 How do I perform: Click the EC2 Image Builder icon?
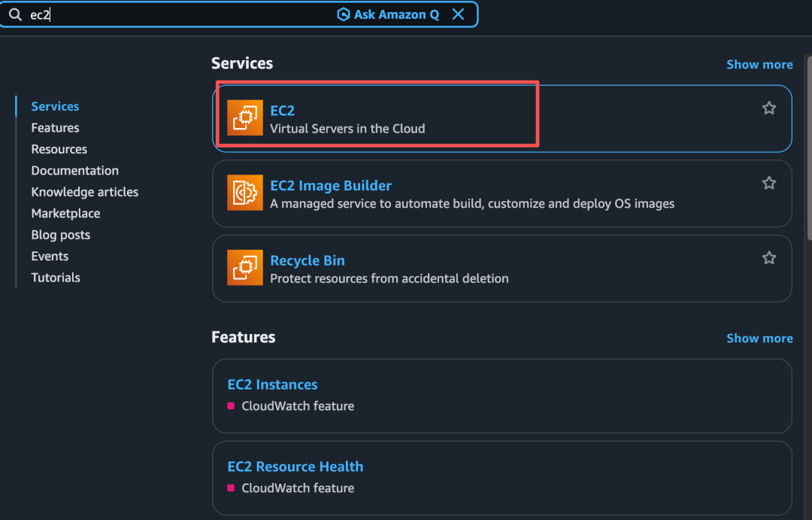pyautogui.click(x=245, y=193)
